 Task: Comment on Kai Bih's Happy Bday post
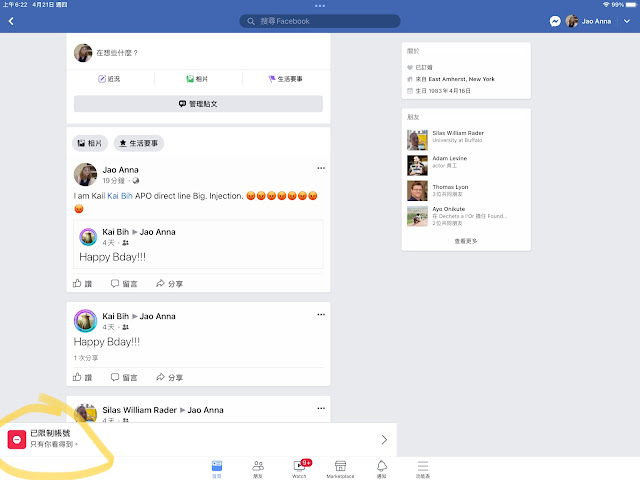(x=124, y=377)
